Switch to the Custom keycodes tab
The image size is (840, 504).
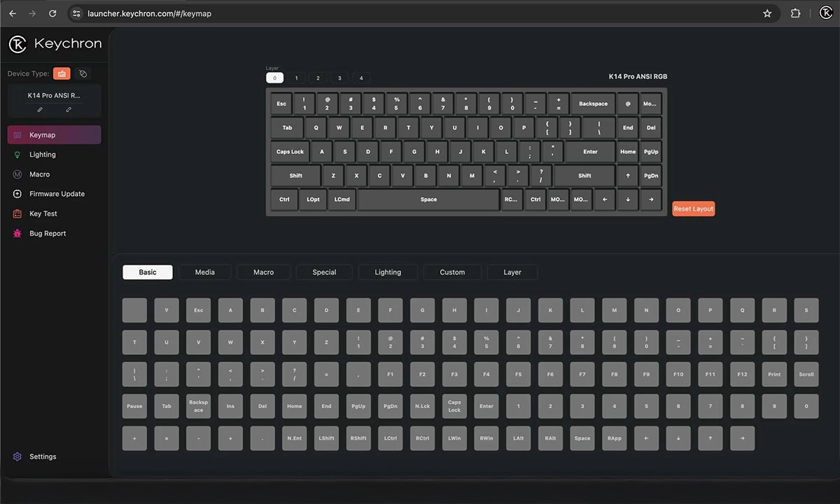click(451, 272)
